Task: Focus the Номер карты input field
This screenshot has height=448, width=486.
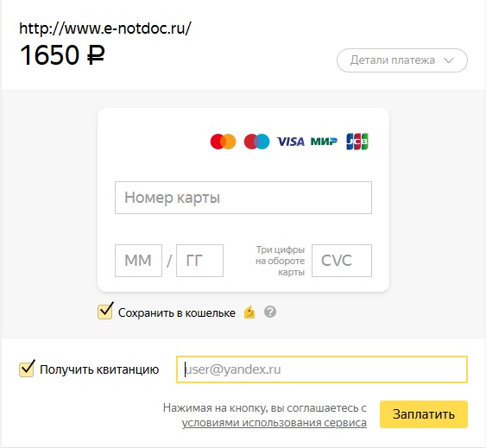Action: [243, 198]
